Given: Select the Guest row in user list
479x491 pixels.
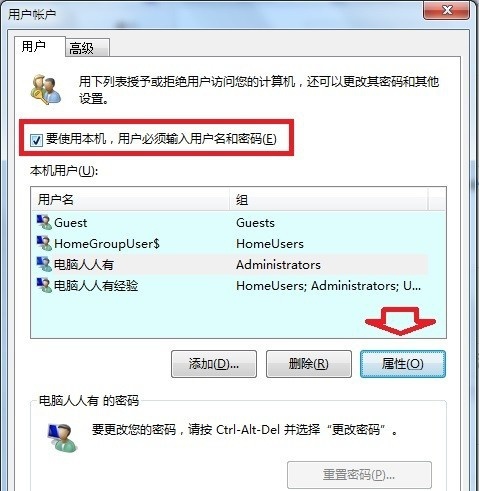Looking at the screenshot, I should coord(229,223).
